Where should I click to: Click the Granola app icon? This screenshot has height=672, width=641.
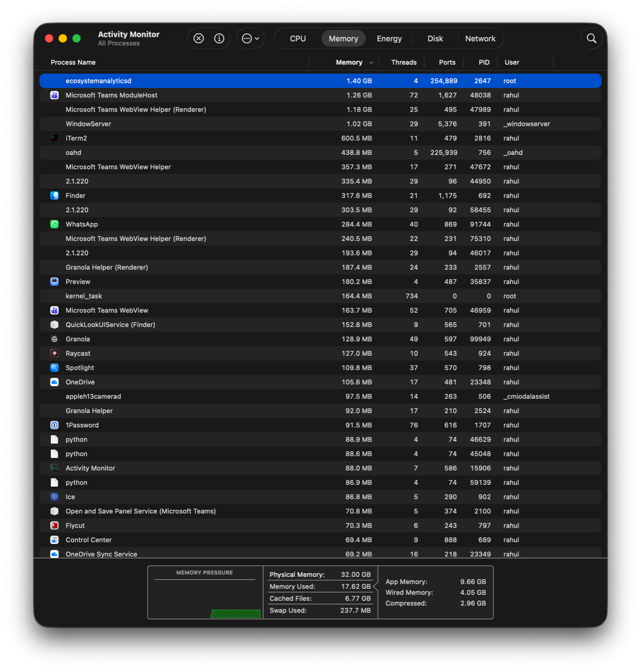54,339
